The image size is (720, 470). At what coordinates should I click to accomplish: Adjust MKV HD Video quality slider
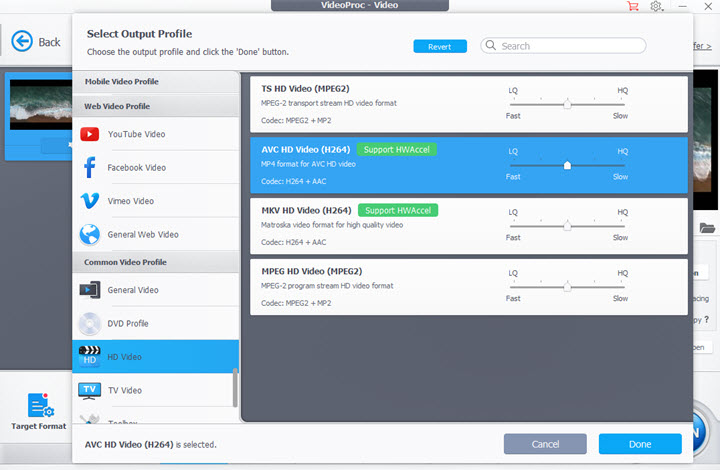(567, 226)
